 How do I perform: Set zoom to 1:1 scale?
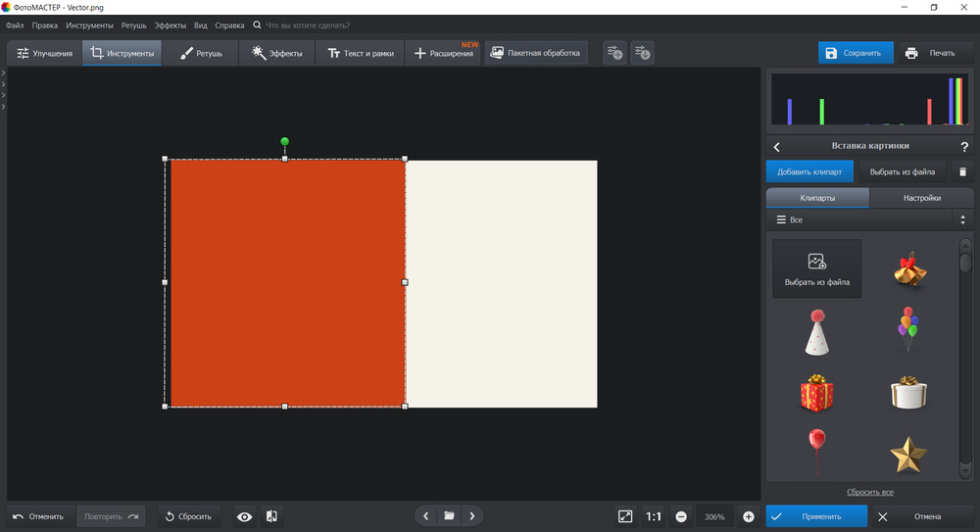(653, 516)
